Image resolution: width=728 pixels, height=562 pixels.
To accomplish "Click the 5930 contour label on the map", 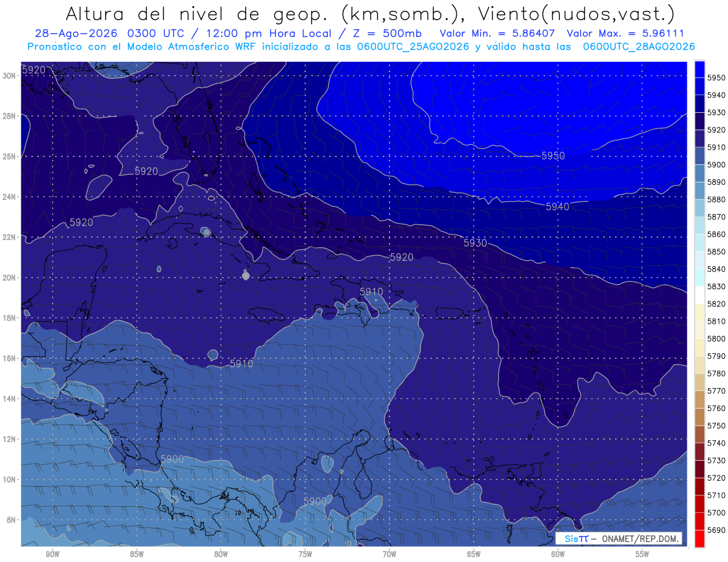I will point(475,243).
